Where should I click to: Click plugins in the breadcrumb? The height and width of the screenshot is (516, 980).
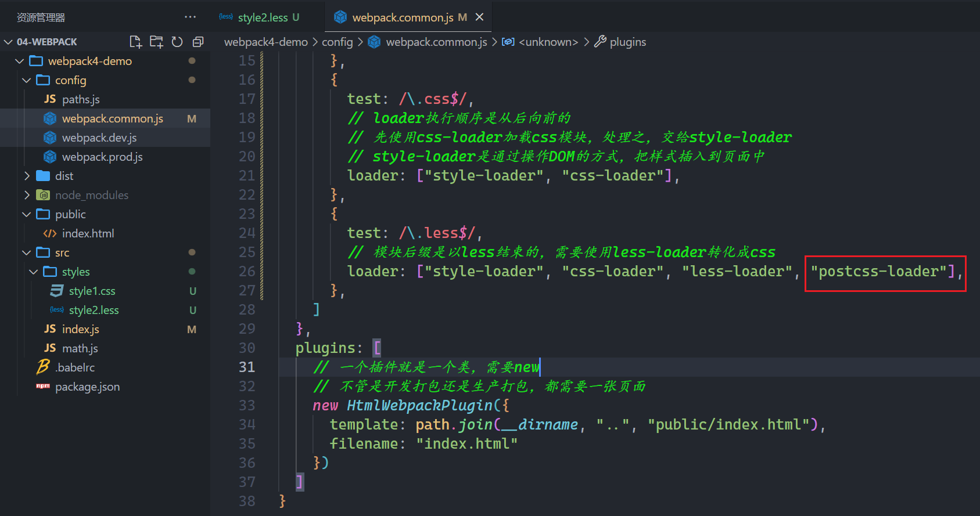tap(628, 42)
